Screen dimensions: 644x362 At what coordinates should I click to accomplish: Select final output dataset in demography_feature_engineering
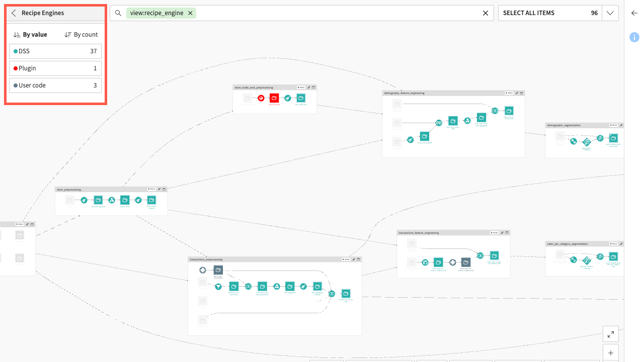[509, 111]
